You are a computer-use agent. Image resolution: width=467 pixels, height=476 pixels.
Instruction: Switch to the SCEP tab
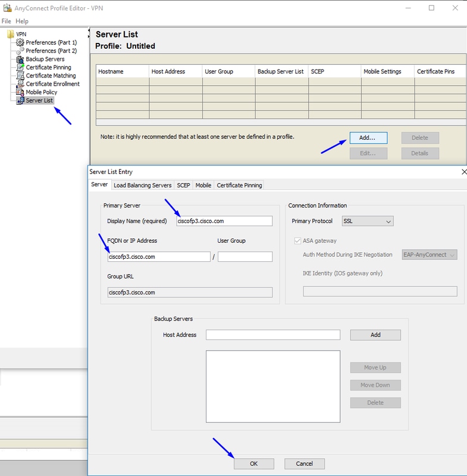(184, 185)
